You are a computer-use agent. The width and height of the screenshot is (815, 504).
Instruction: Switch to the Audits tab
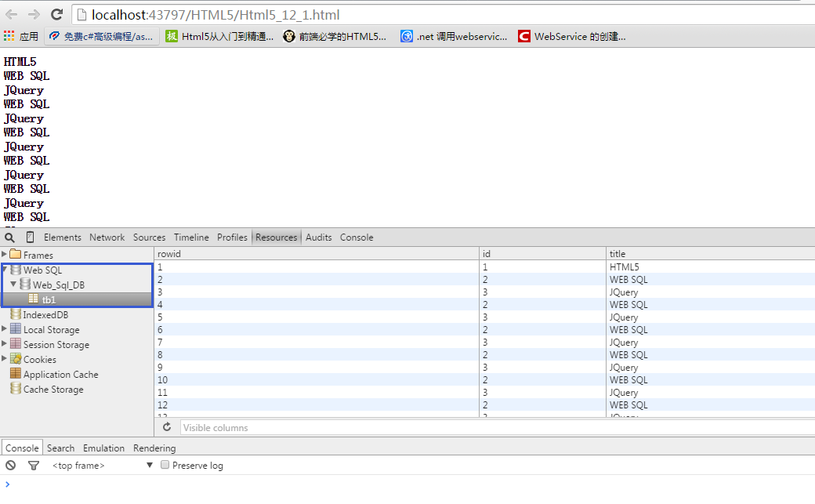pos(319,237)
